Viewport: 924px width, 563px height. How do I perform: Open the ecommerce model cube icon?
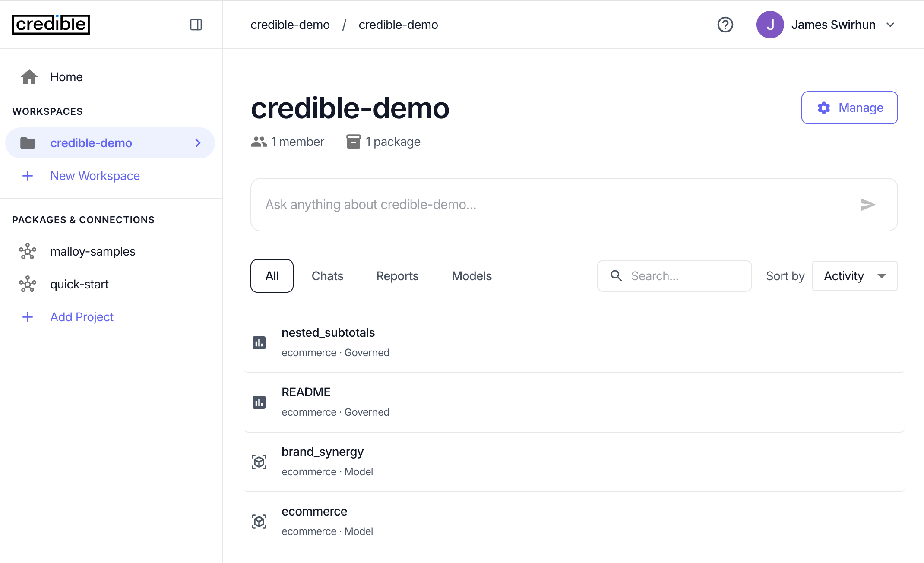point(259,522)
